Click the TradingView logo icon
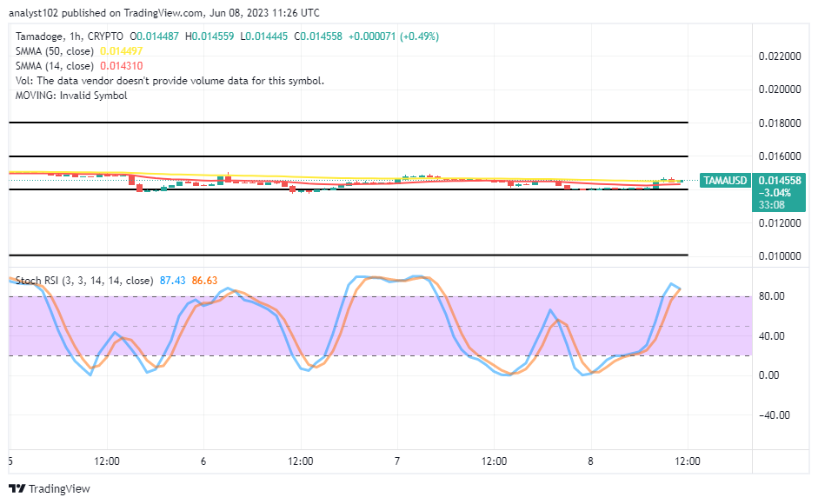Screen dimensions: 818x504 click(x=17, y=489)
